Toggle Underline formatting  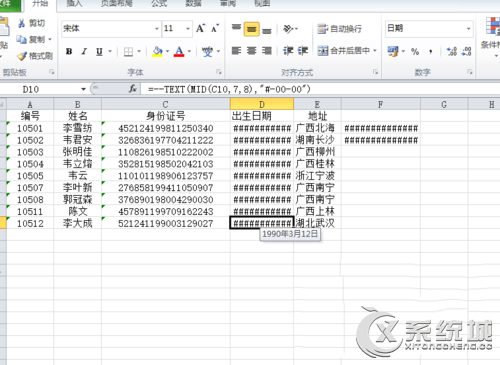pyautogui.click(x=99, y=51)
